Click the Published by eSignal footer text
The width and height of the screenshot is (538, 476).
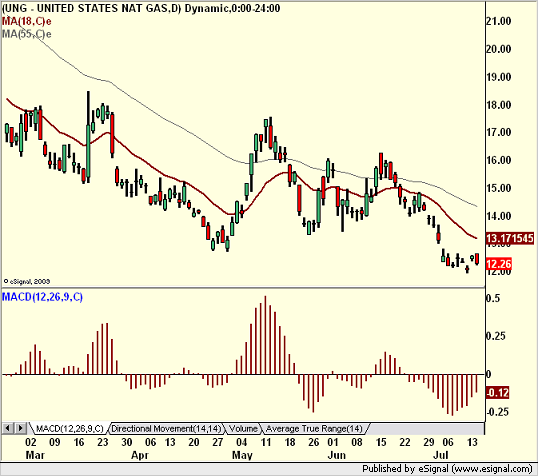(x=447, y=469)
